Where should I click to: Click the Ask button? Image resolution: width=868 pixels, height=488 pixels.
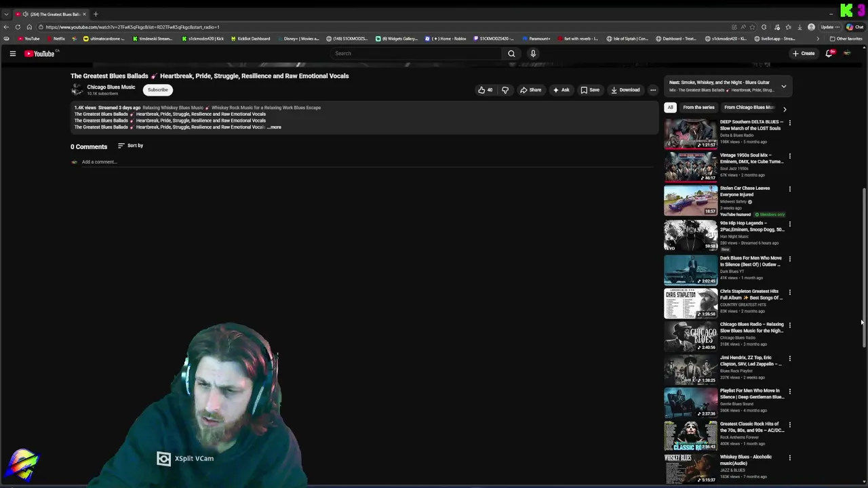[x=561, y=89]
